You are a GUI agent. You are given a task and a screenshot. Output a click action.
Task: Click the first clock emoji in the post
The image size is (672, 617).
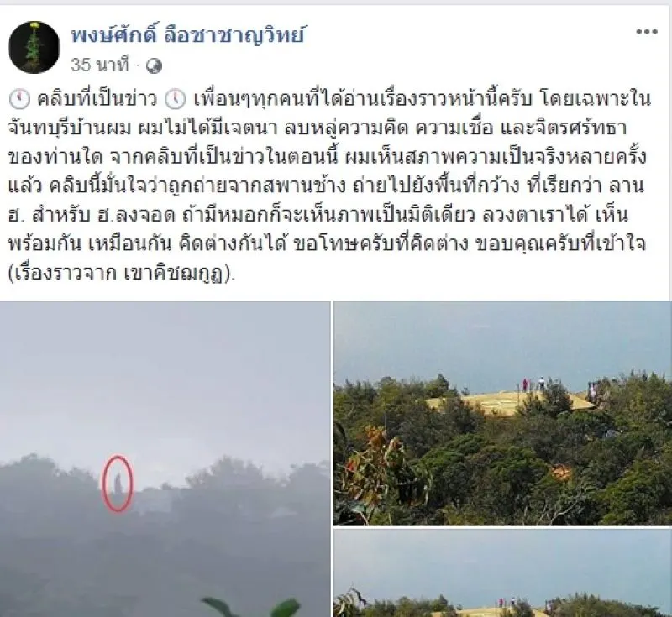pyautogui.click(x=19, y=99)
